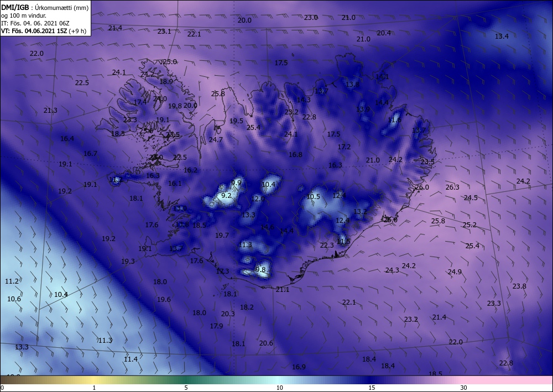Click the 'og 100 m vindur.' caption line

(x=24, y=15)
